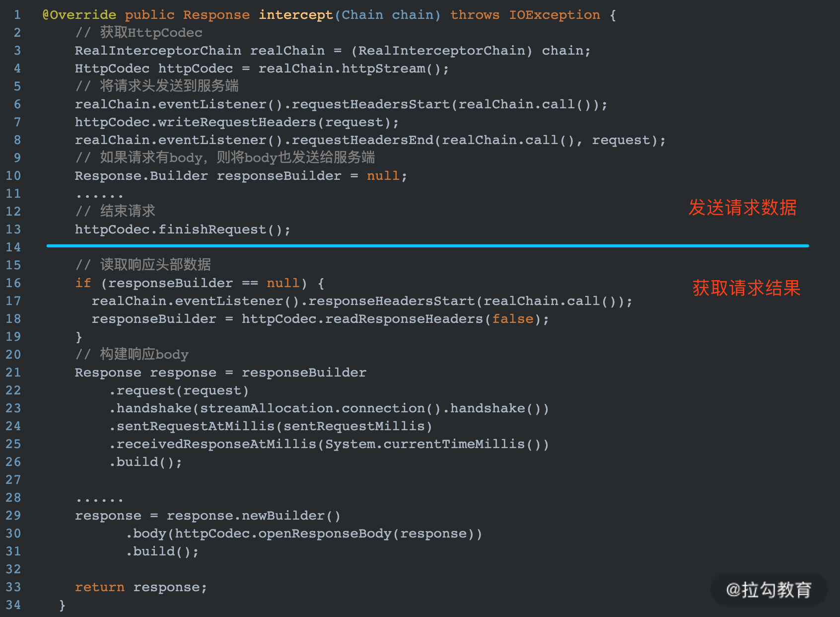Click the @Override annotation
Image resolution: width=840 pixels, height=617 pixels.
79,15
